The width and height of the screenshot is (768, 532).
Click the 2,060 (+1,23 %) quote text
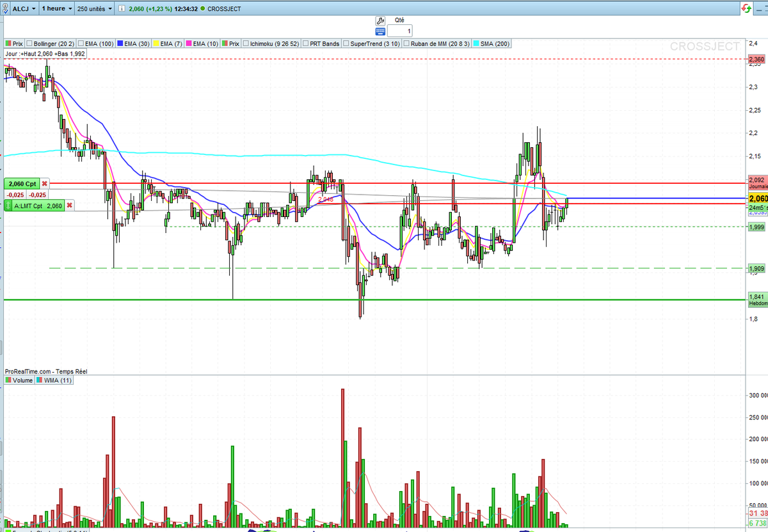[151, 9]
